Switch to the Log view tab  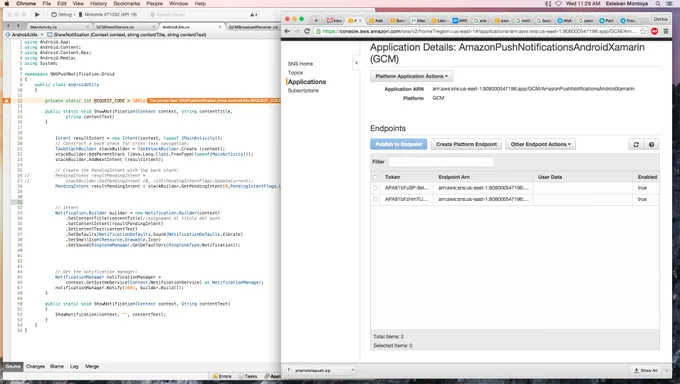74,367
